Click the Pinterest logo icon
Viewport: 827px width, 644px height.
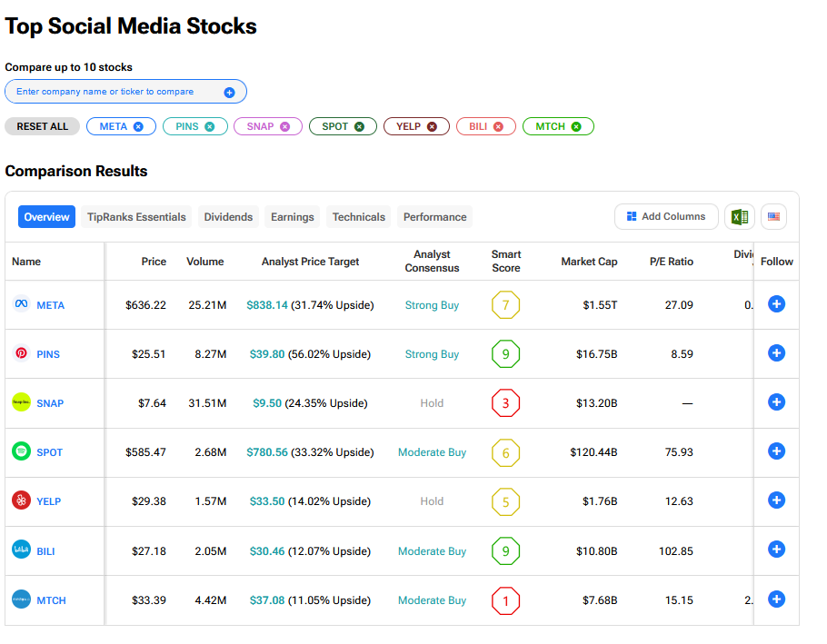[21, 353]
